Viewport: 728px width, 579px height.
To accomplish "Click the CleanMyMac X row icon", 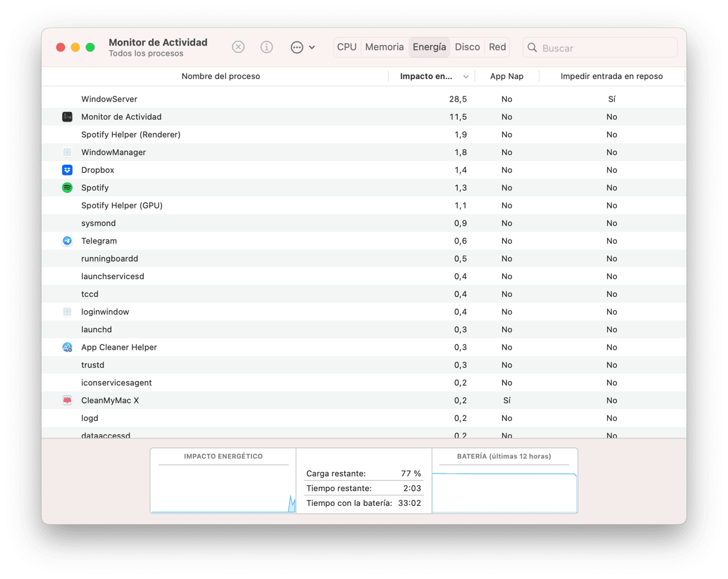I will 67,400.
